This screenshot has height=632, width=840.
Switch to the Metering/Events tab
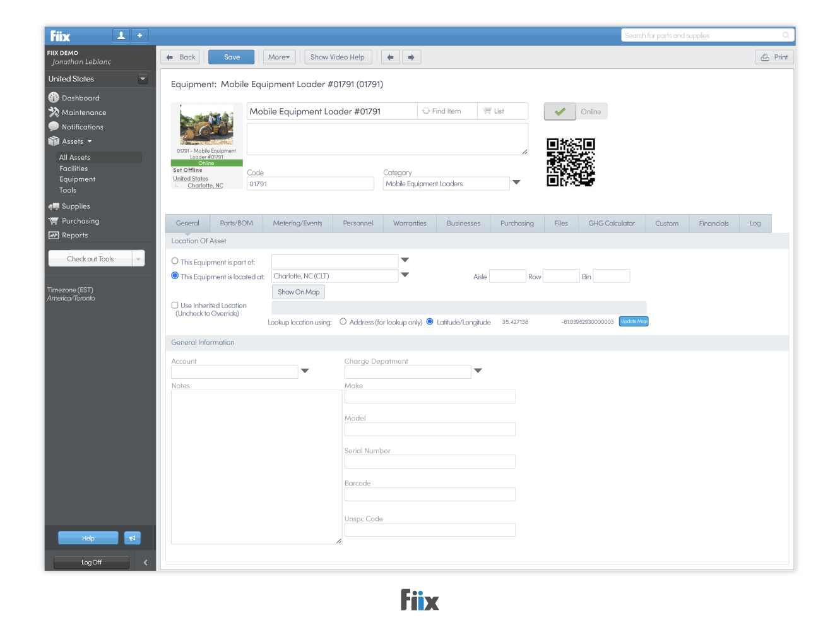[298, 224]
